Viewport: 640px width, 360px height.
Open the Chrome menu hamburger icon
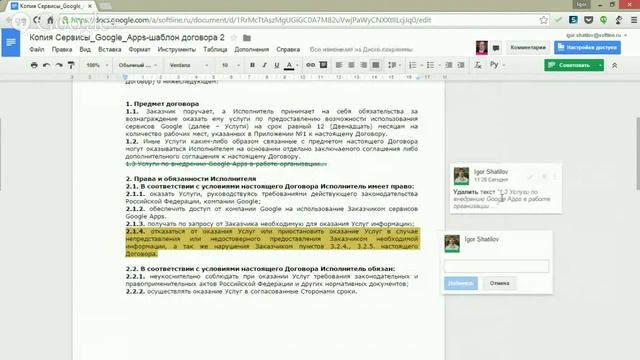(634, 20)
